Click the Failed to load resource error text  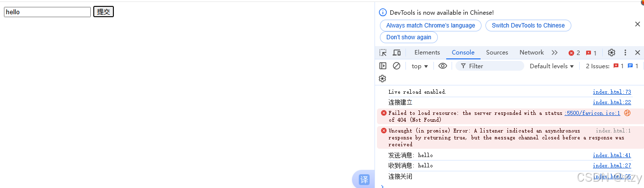(475, 116)
